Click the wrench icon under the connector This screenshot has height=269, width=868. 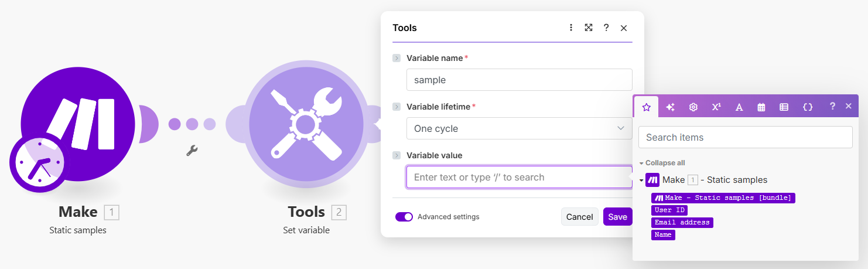pos(192,151)
